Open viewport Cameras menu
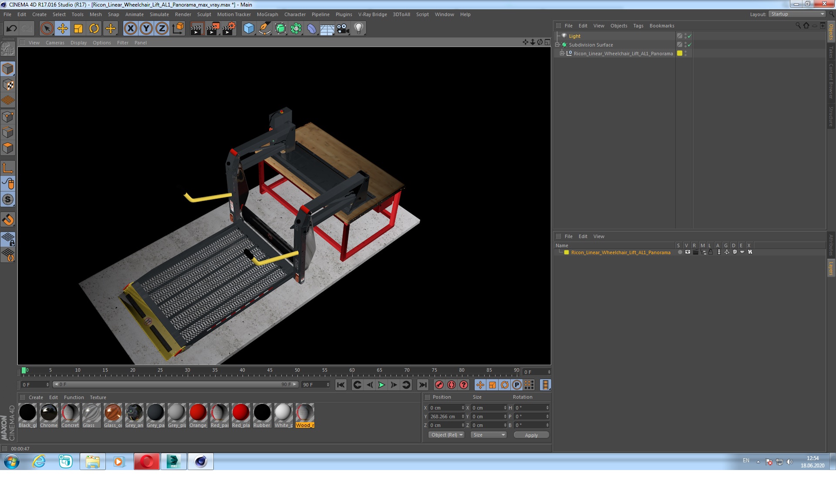 pos(55,43)
